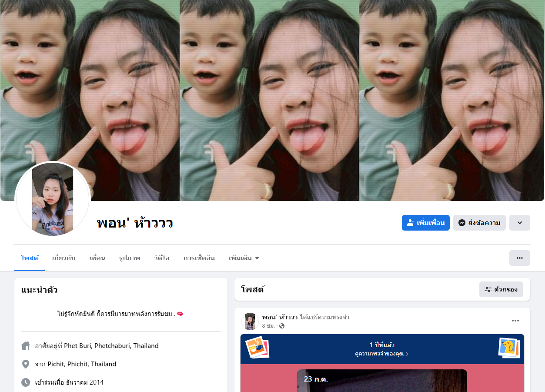
Task: Click the เพิ่มเพื่อน add friend button
Action: pyautogui.click(x=425, y=223)
